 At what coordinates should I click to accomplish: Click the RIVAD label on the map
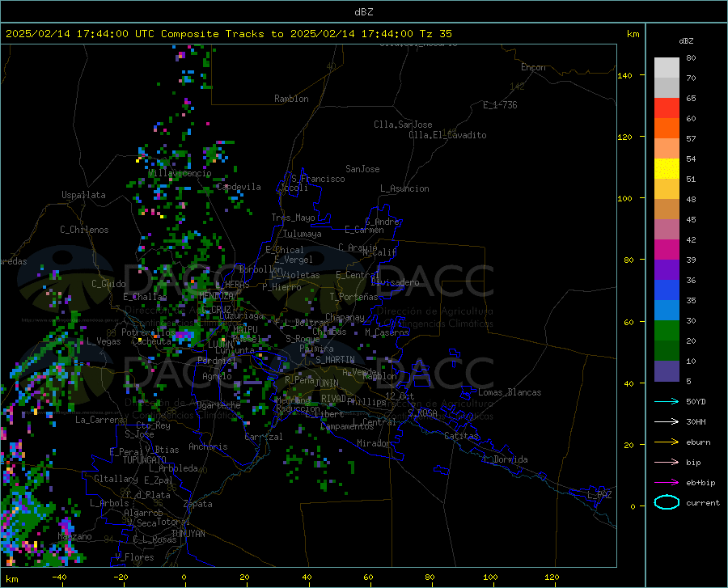333,399
